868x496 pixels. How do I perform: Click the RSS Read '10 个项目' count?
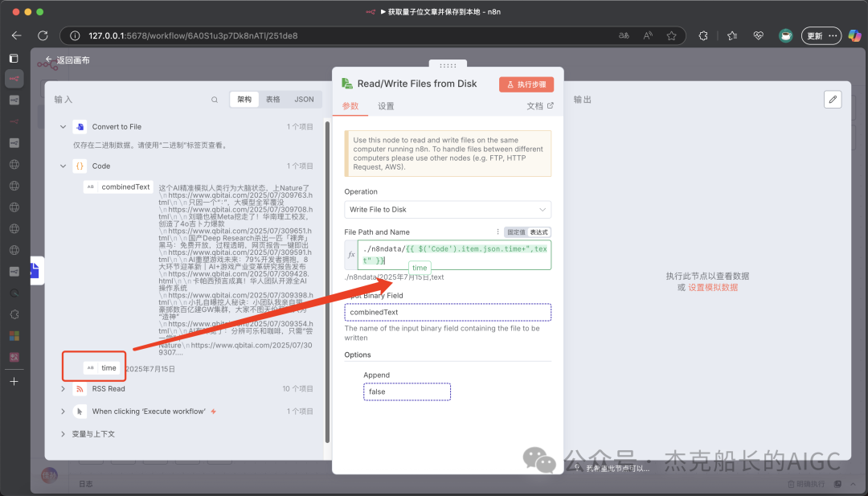(298, 388)
